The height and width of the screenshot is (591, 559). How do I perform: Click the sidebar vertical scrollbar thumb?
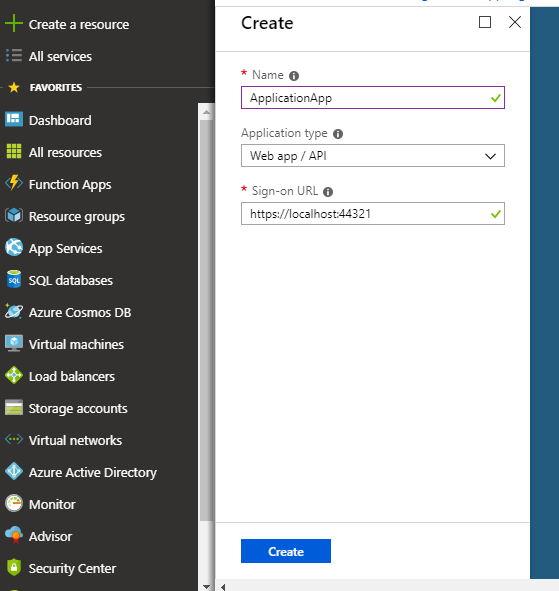206,320
